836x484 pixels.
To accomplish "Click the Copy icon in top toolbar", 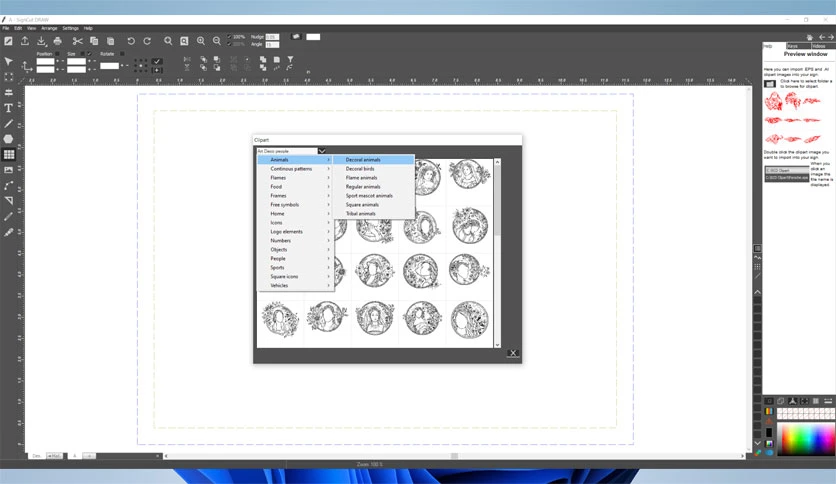I will pos(94,41).
